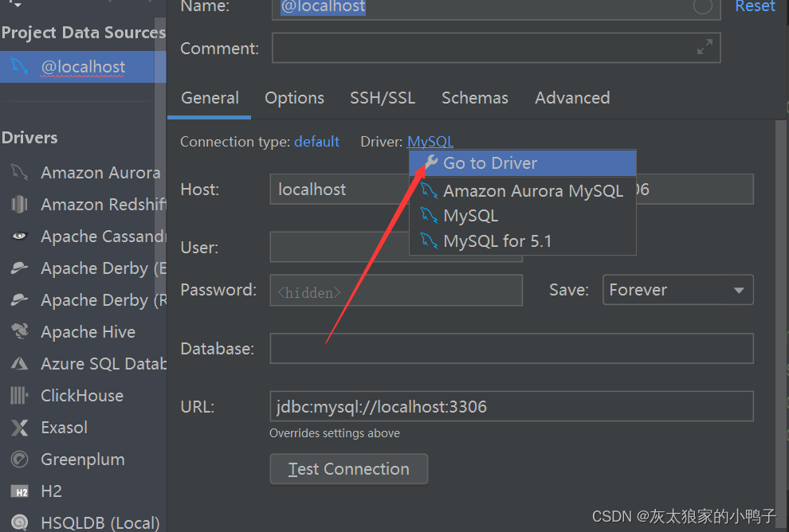Open the General tab

[210, 98]
